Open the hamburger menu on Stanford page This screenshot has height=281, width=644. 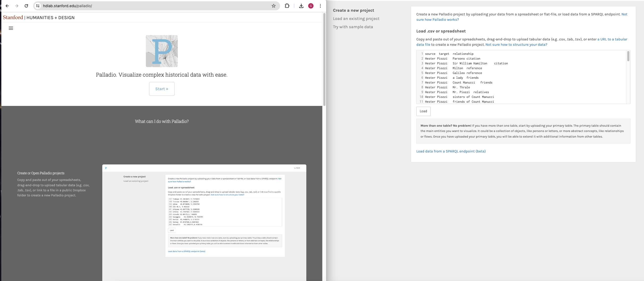coord(11,28)
